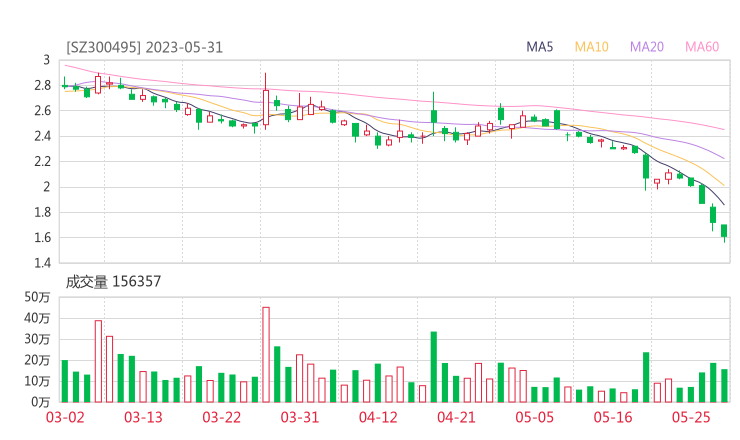Image resolution: width=740 pixels, height=440 pixels.
Task: Click the 05-05 date axis label
Action: (534, 417)
